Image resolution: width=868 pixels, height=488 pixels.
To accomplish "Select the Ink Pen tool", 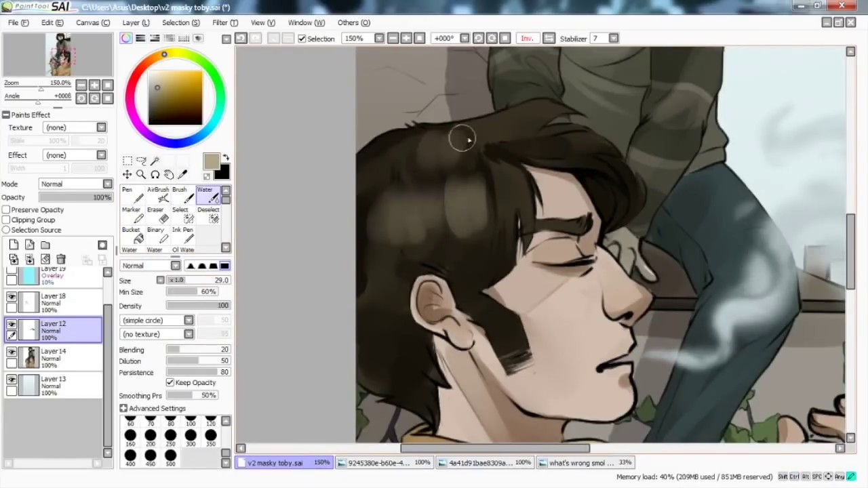I will [x=182, y=235].
